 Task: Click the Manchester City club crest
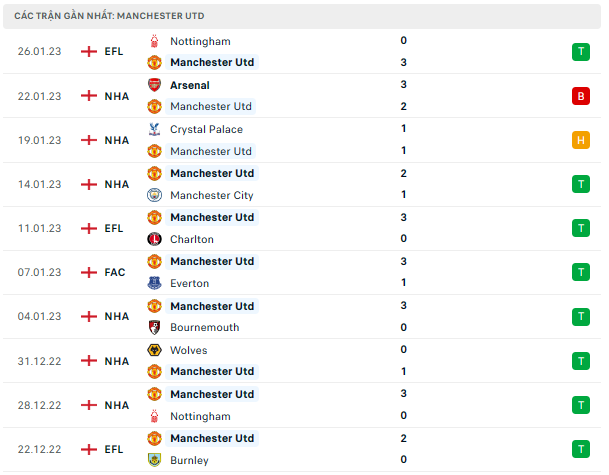click(x=154, y=195)
